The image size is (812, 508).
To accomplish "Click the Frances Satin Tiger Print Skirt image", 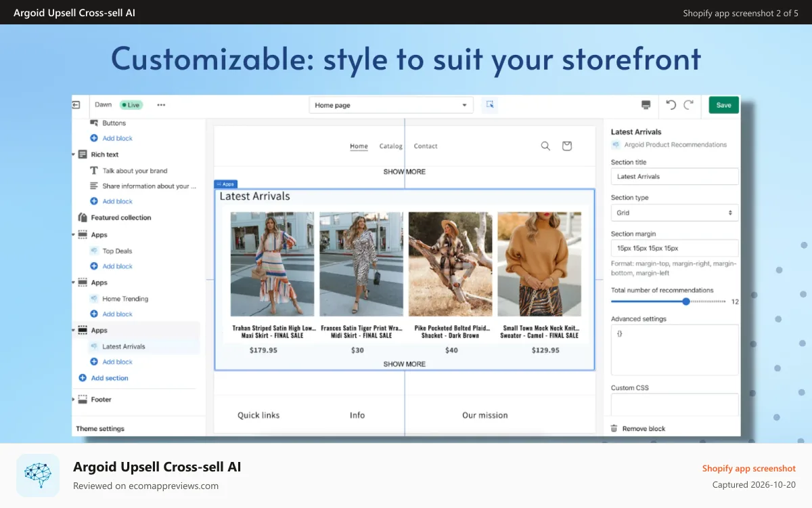I will (x=361, y=264).
